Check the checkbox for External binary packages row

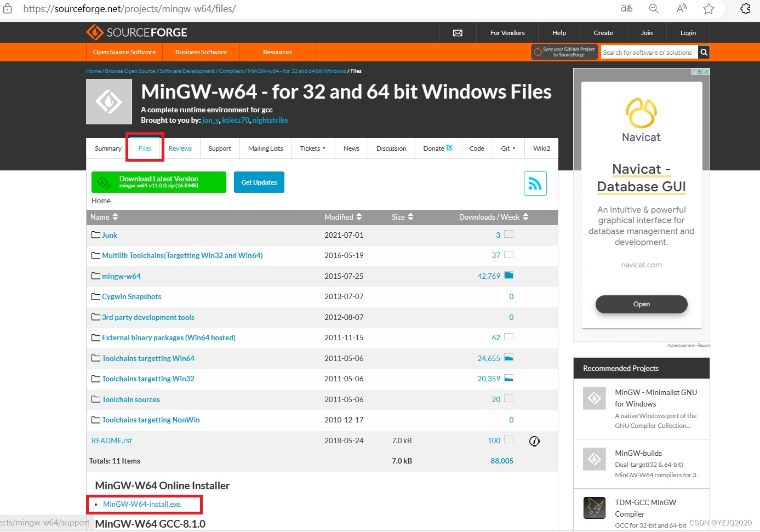[x=508, y=337]
